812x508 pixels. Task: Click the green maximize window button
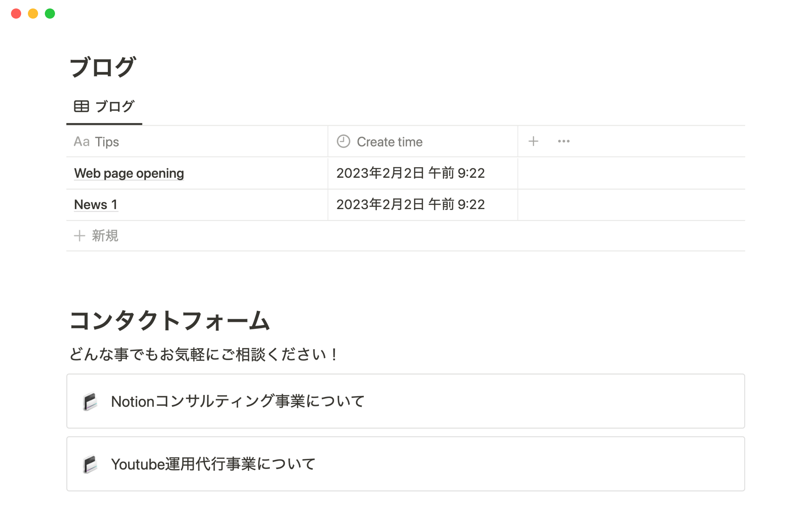pyautogui.click(x=50, y=14)
